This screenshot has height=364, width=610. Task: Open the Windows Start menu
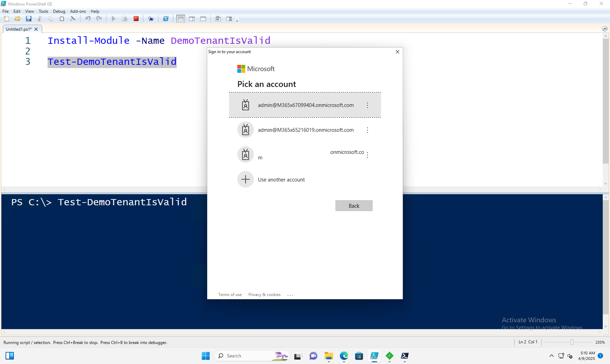(x=206, y=356)
